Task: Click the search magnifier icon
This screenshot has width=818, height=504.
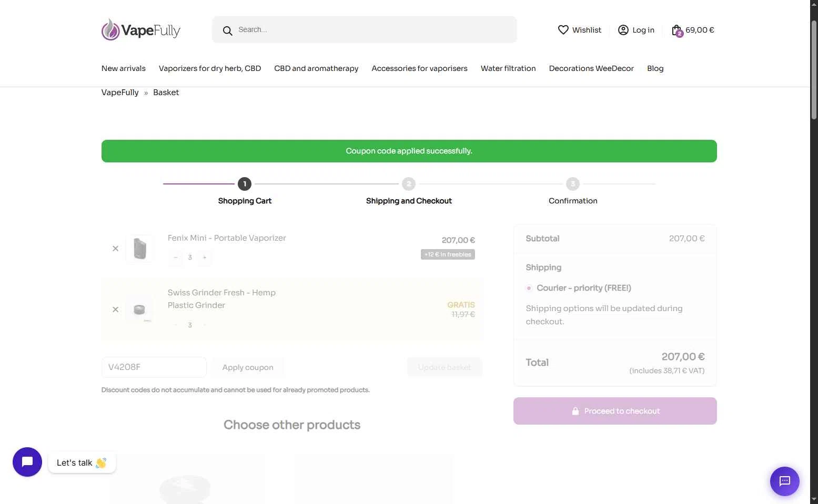Action: [x=227, y=31]
